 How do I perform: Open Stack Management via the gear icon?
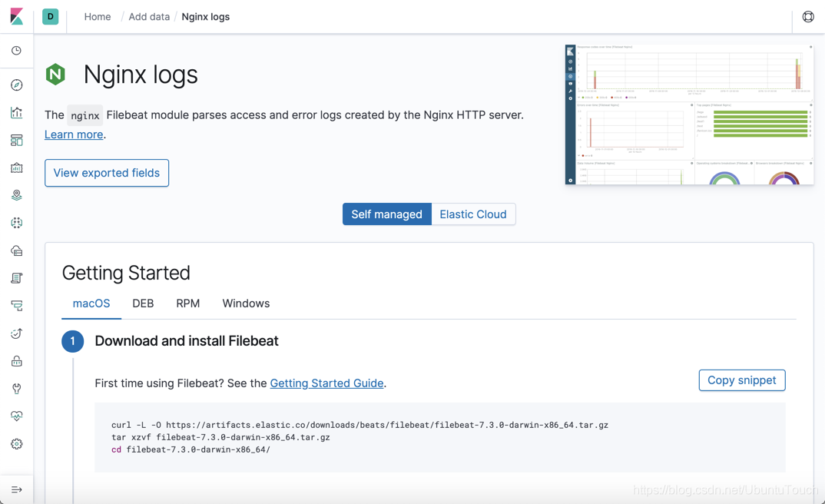17,443
